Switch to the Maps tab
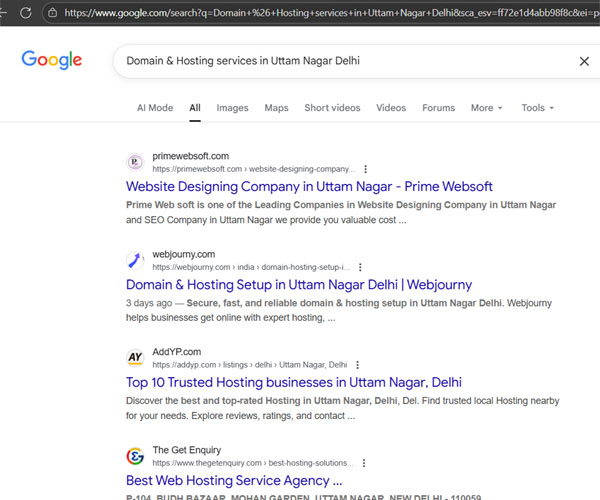 [276, 108]
